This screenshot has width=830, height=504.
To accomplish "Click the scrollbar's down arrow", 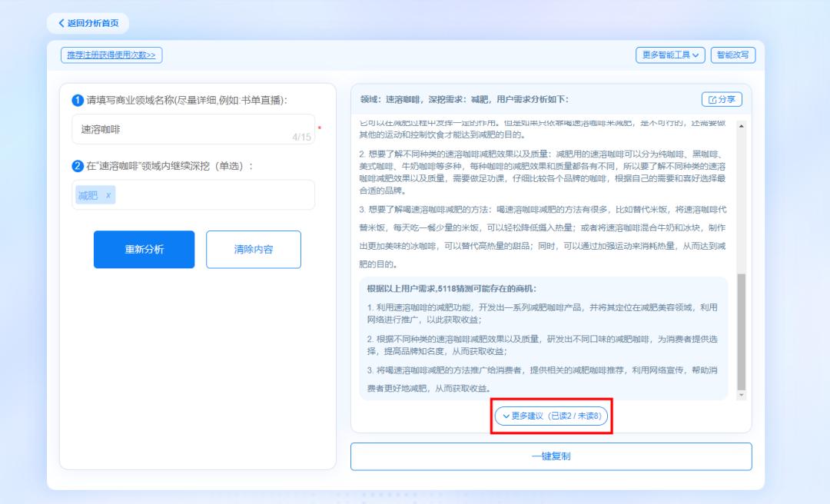I will click(740, 393).
